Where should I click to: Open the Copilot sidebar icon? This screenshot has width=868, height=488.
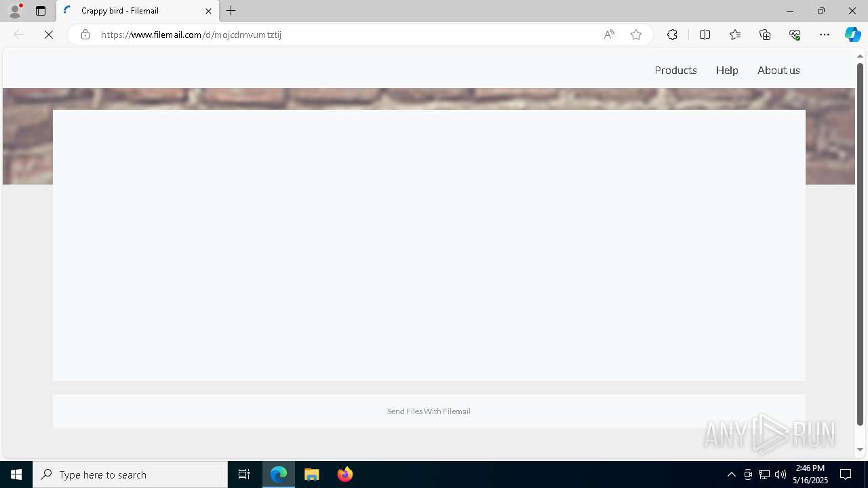(x=852, y=35)
